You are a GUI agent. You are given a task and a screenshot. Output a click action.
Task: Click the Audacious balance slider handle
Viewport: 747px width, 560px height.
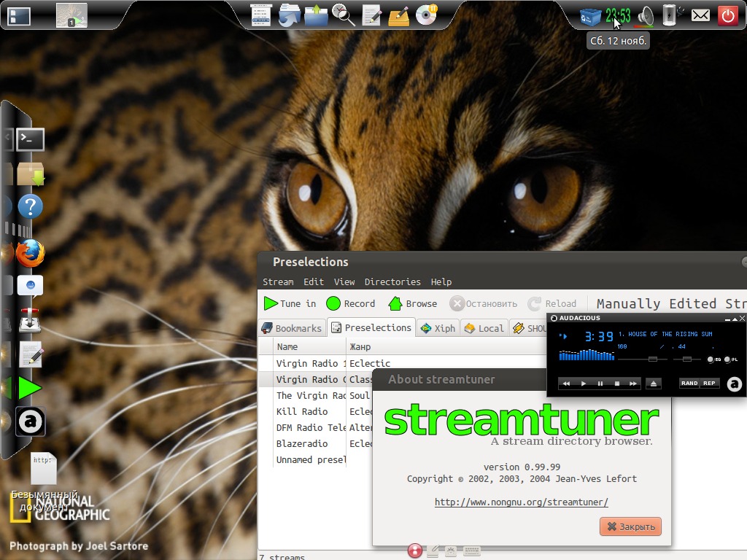coord(687,359)
